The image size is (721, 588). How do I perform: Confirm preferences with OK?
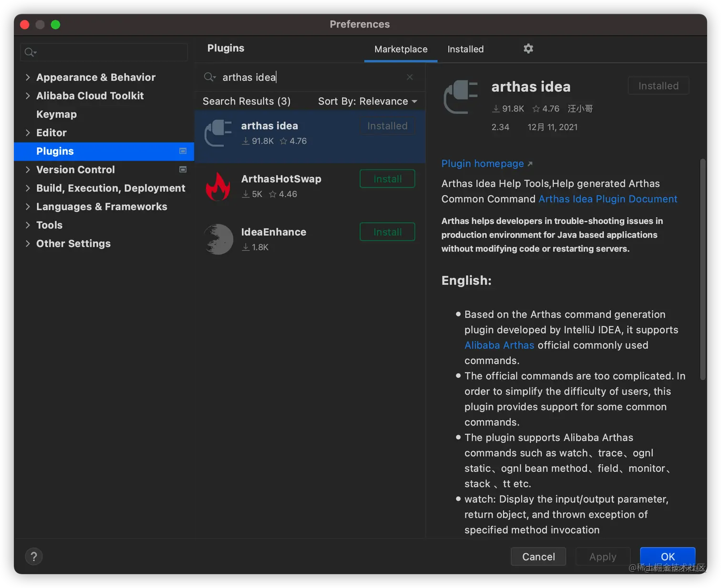668,557
